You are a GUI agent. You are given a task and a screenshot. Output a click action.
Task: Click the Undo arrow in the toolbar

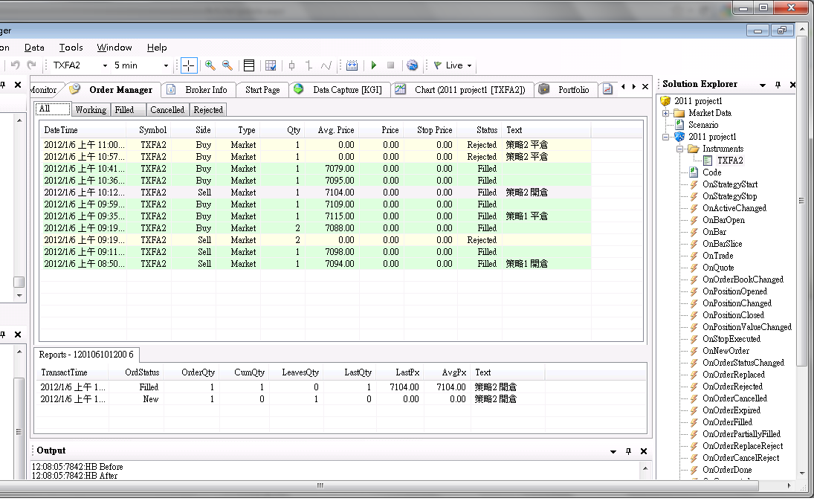click(16, 65)
